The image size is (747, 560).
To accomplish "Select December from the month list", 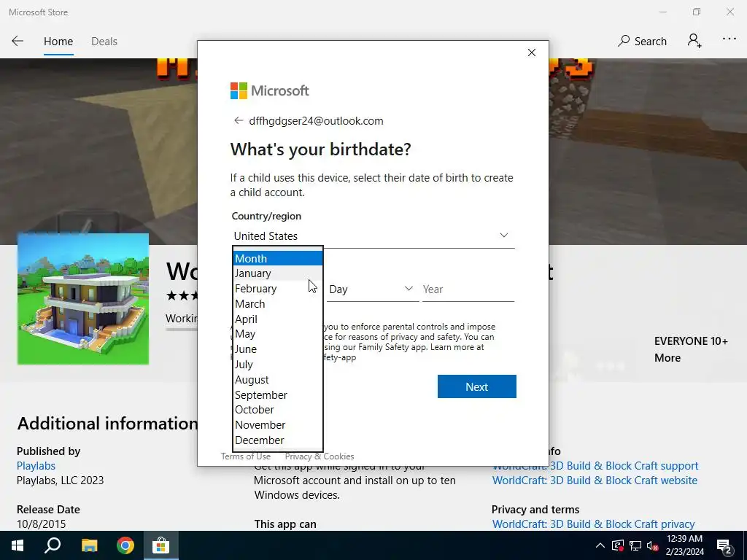I will pyautogui.click(x=278, y=440).
